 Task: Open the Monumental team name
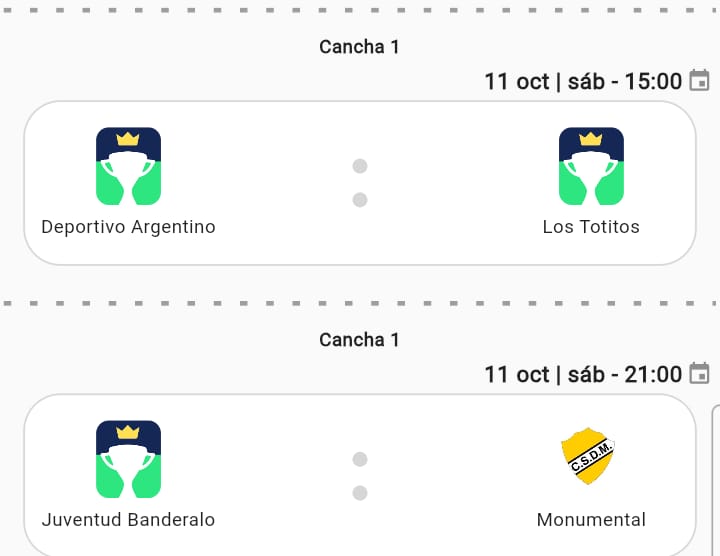(591, 520)
